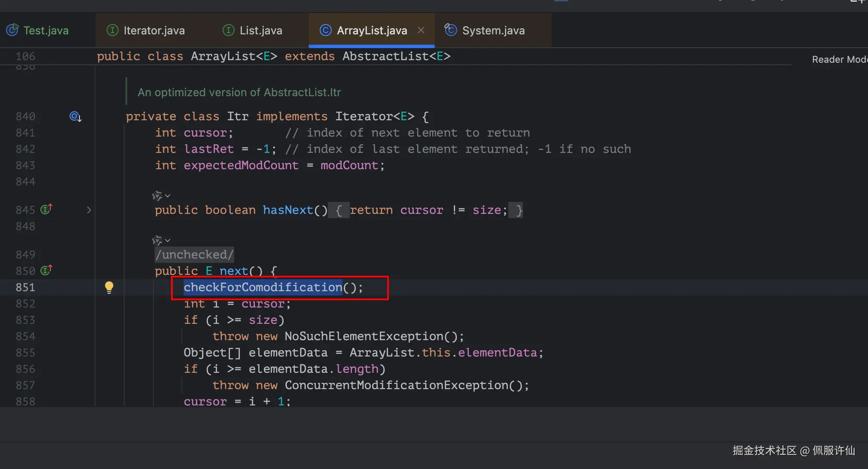The width and height of the screenshot is (868, 469).
Task: Open the System.java tab
Action: pos(493,30)
